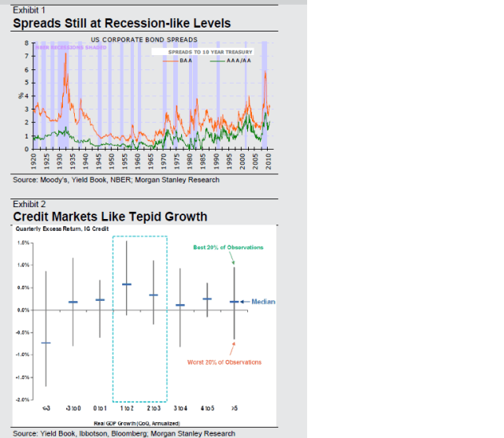Click the 'Real GDP Growth (QoQ, Annualized)' axis title
The width and height of the screenshot is (504, 438).
click(x=140, y=424)
